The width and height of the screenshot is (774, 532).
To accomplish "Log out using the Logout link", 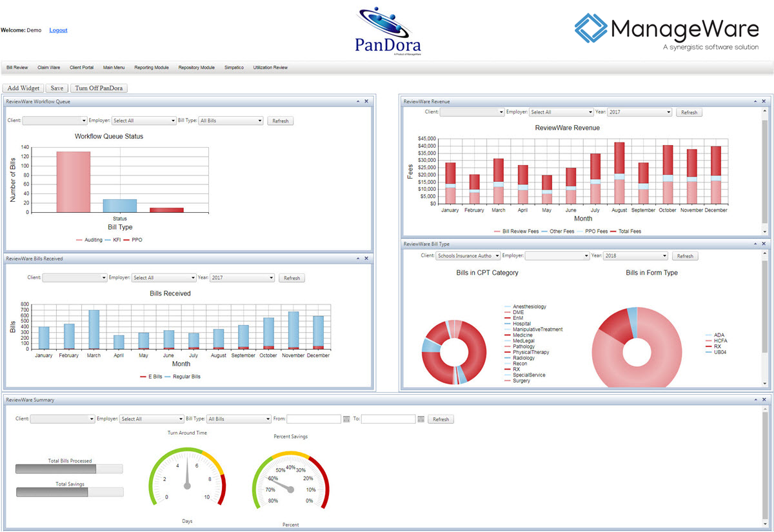I will coord(58,30).
